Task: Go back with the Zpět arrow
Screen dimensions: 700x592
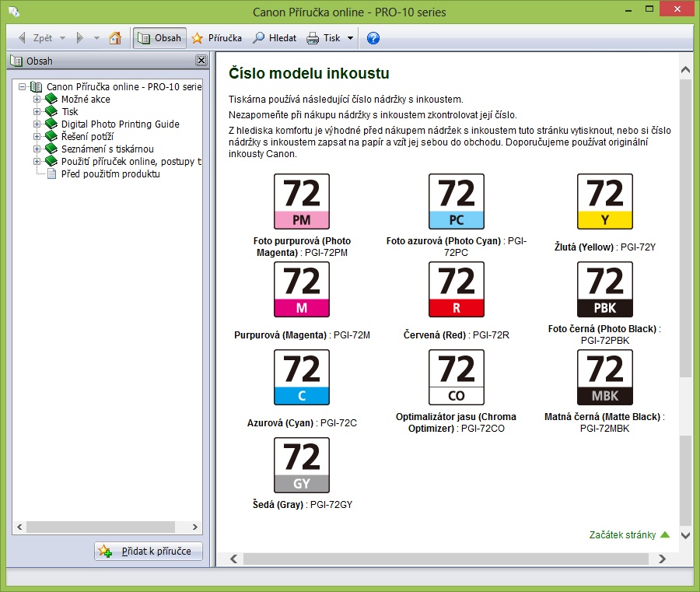Action: (35, 38)
